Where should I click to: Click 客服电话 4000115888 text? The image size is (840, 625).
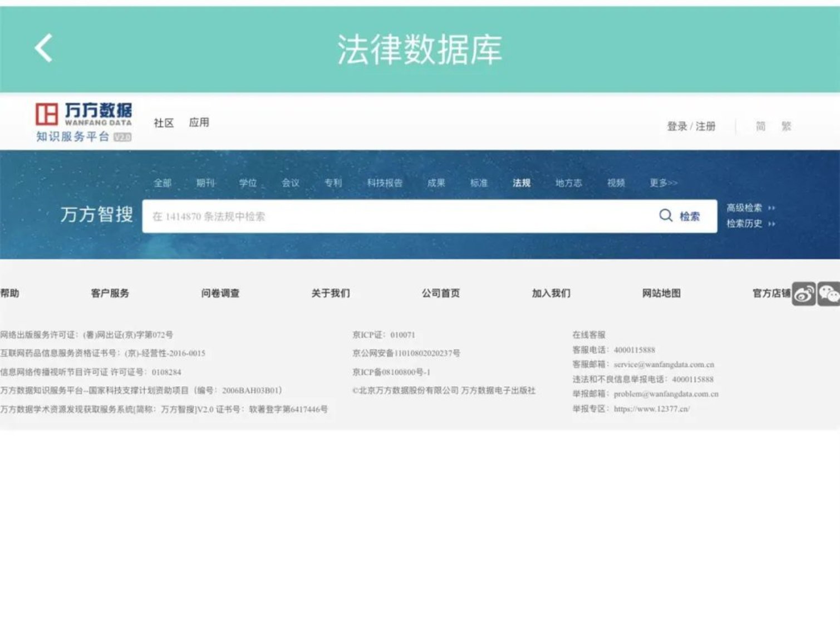[x=613, y=350]
